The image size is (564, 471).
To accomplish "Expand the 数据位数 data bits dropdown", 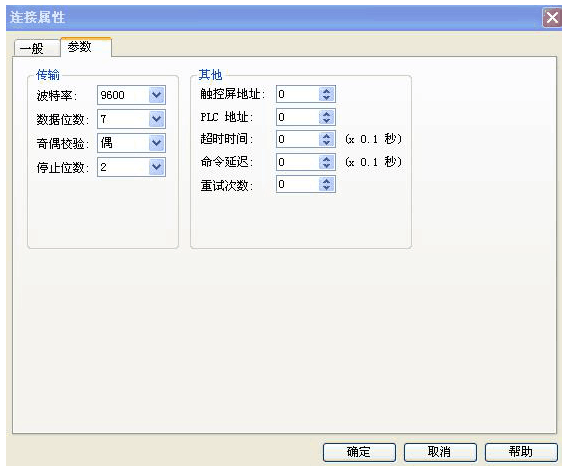I will pos(156,119).
